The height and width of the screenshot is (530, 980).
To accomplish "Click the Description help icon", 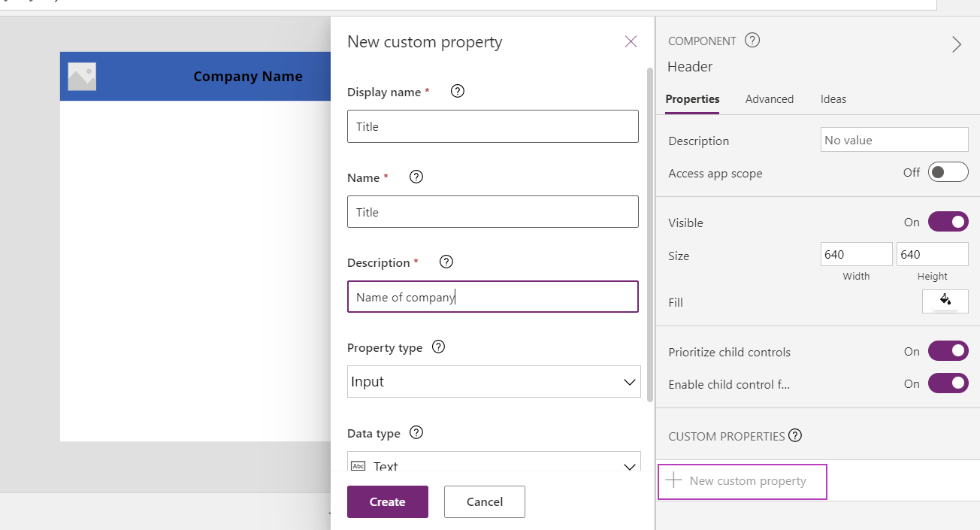I will pos(446,262).
